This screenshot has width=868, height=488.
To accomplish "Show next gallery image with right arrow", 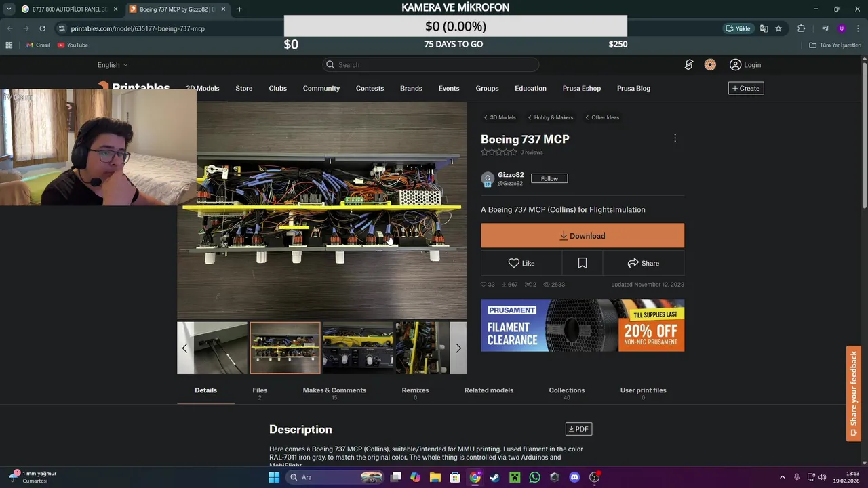I will pos(458,348).
